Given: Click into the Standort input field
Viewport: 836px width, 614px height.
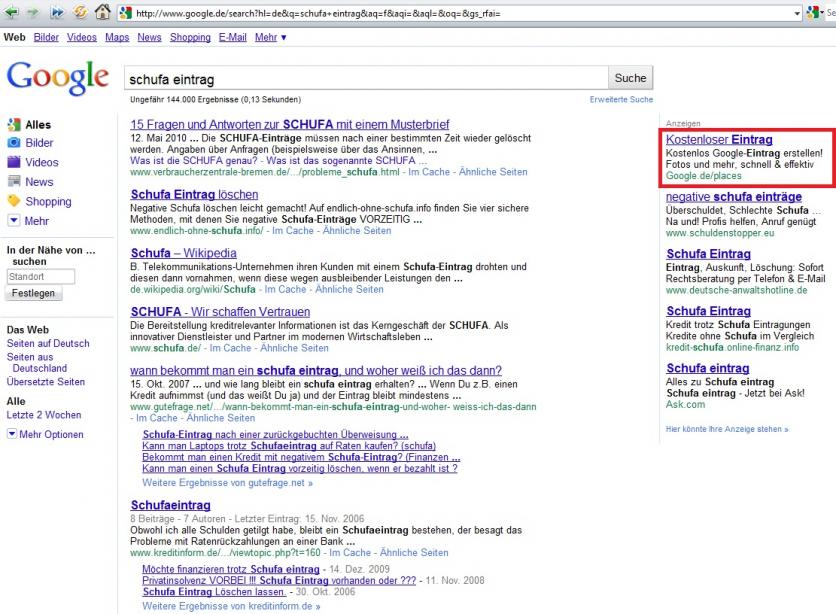Looking at the screenshot, I should click(41, 277).
